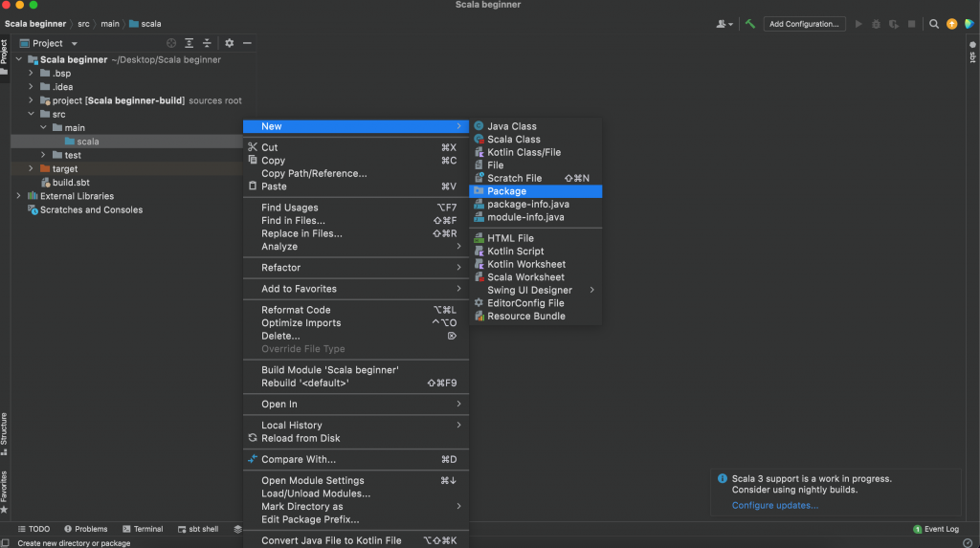
Task: Expand the Open In submenu
Action: [356, 405]
